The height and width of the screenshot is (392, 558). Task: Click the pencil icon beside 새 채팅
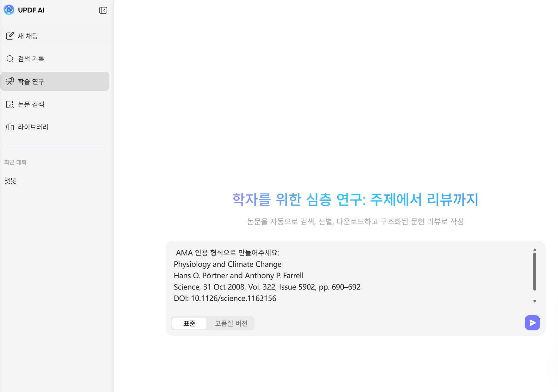coord(10,36)
